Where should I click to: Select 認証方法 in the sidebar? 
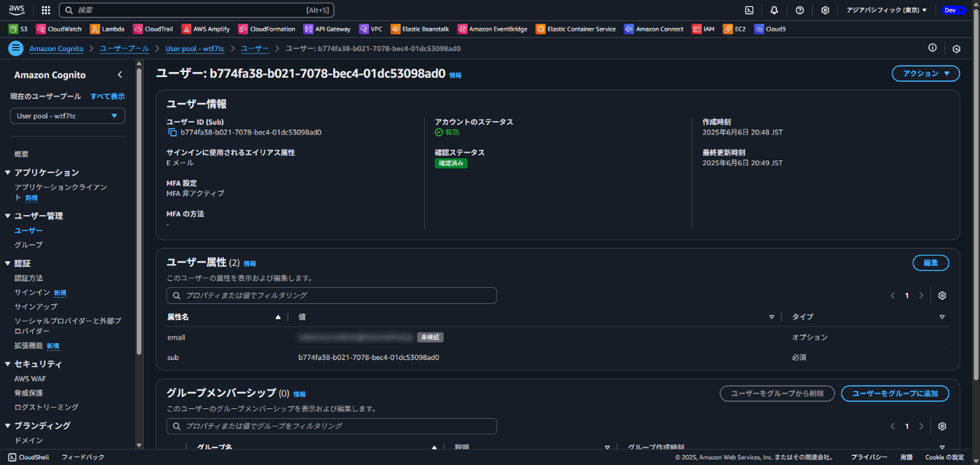coord(29,278)
